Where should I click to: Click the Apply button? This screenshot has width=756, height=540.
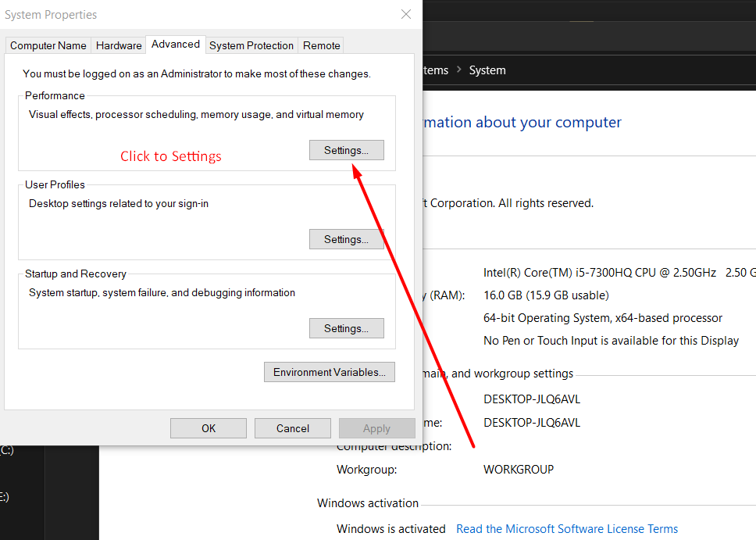click(376, 428)
